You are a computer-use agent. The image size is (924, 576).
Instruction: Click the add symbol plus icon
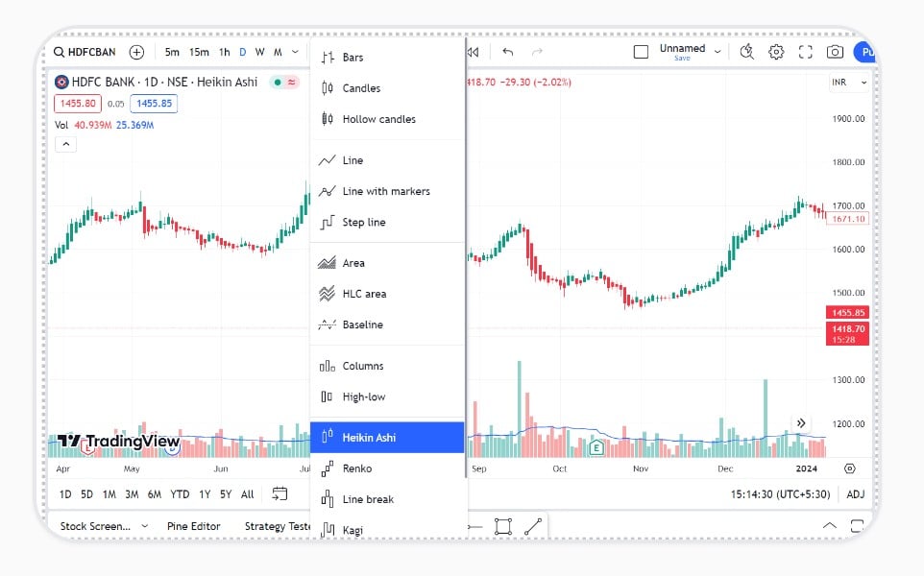(137, 52)
